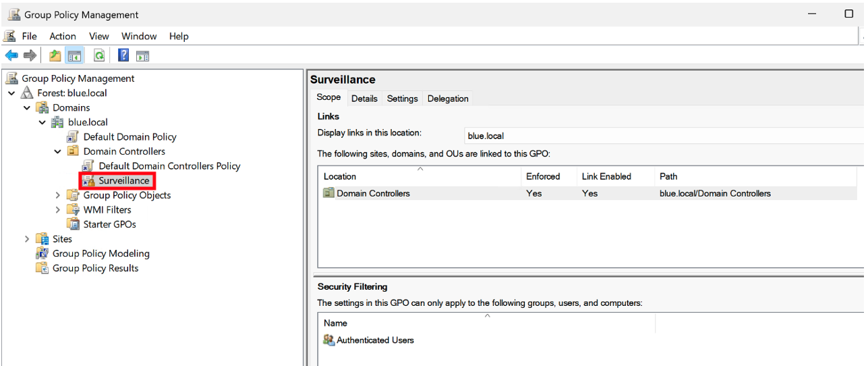Collapse the Domain Controllers node
Viewport: 868px width, 366px height.
coord(58,151)
